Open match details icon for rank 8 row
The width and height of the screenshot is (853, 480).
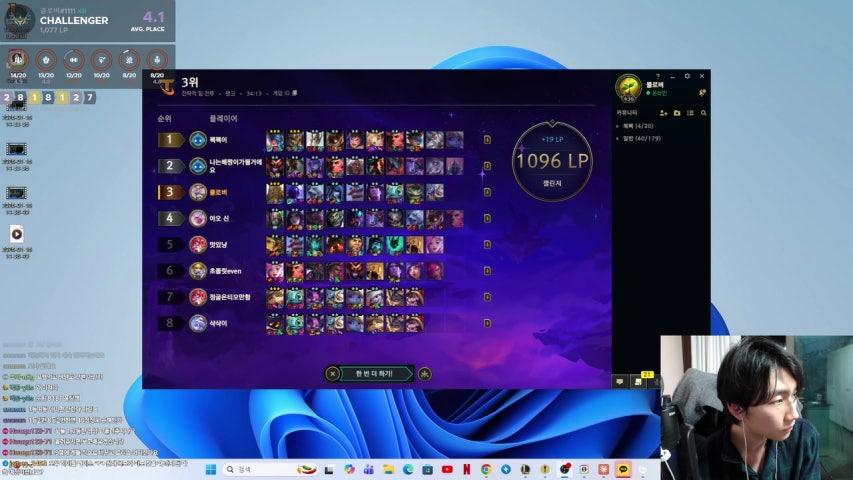click(x=487, y=323)
